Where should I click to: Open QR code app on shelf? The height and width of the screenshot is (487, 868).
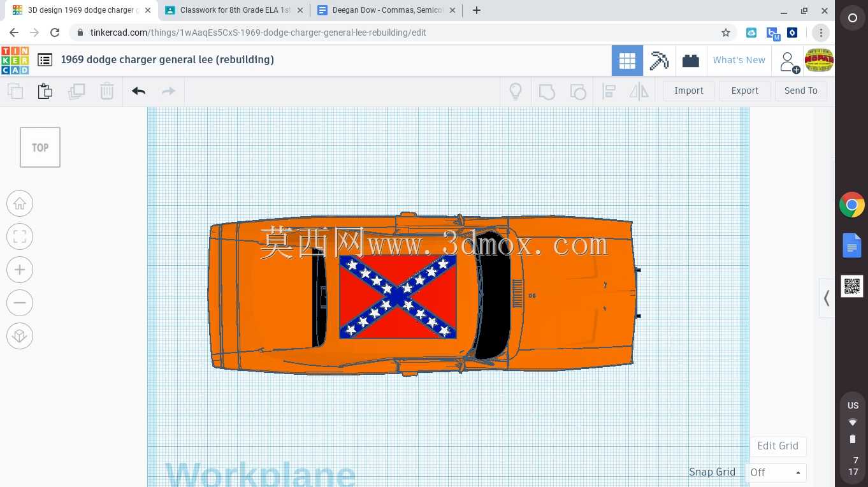pyautogui.click(x=852, y=287)
